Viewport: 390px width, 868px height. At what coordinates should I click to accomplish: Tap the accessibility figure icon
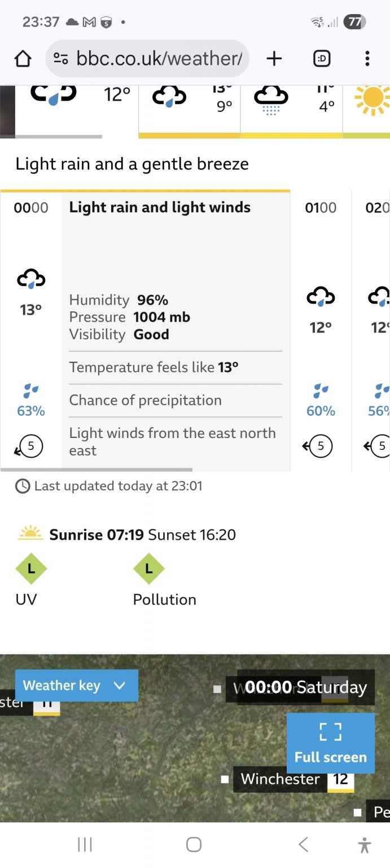point(365,845)
